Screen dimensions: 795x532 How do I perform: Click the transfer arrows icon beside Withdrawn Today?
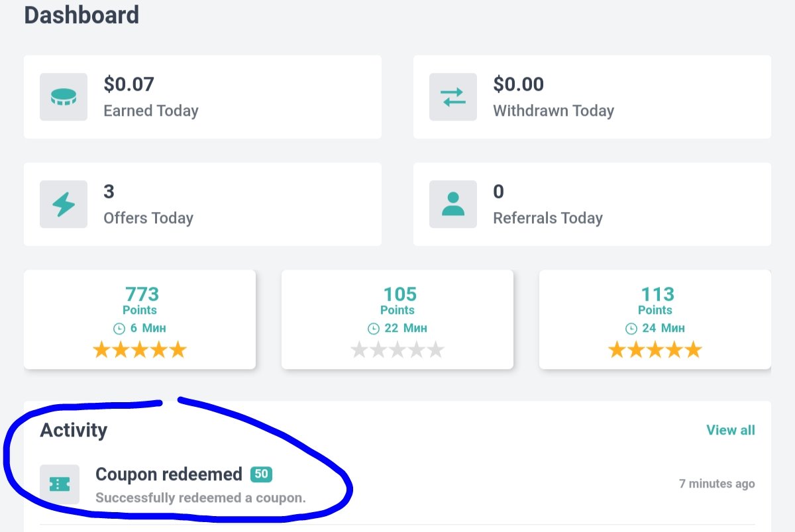(x=453, y=97)
